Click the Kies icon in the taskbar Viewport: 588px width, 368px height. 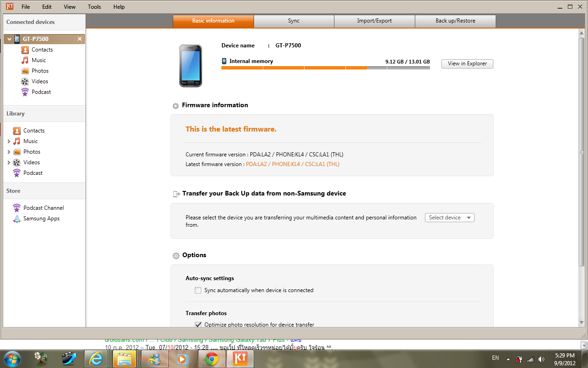(x=240, y=358)
